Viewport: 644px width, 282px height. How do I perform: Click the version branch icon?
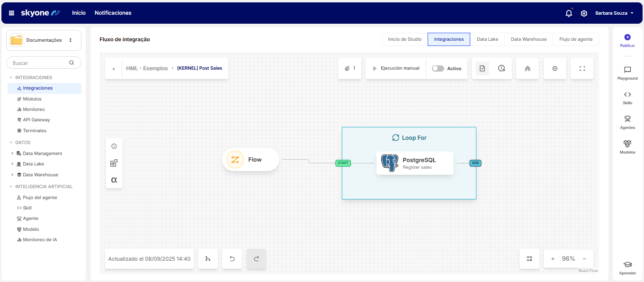click(208, 259)
